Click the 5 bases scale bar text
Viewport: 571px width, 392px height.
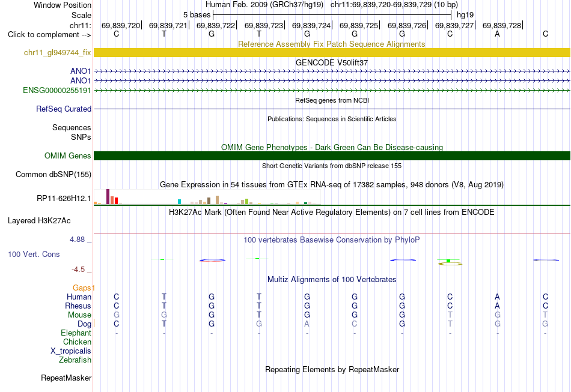click(x=197, y=15)
